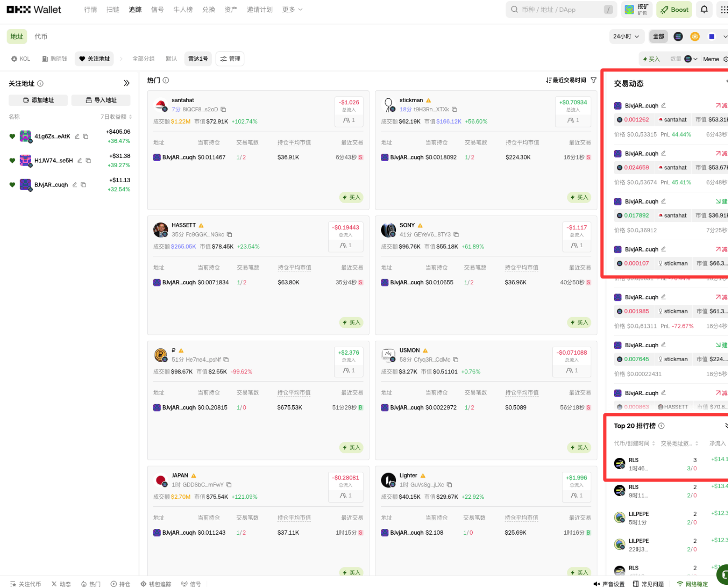Toggle heart on H1JW74...se5H address
The image size is (728, 587).
pyautogui.click(x=12, y=161)
